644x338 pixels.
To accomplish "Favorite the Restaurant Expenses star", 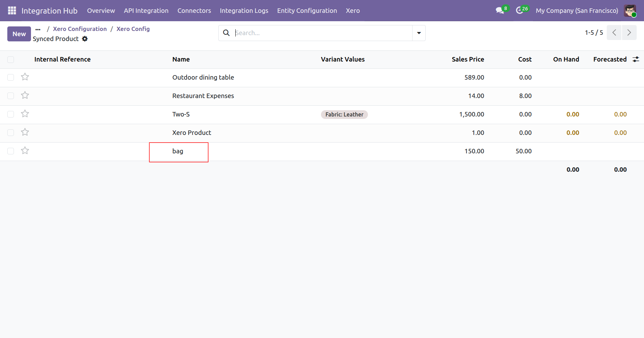I will pyautogui.click(x=25, y=95).
